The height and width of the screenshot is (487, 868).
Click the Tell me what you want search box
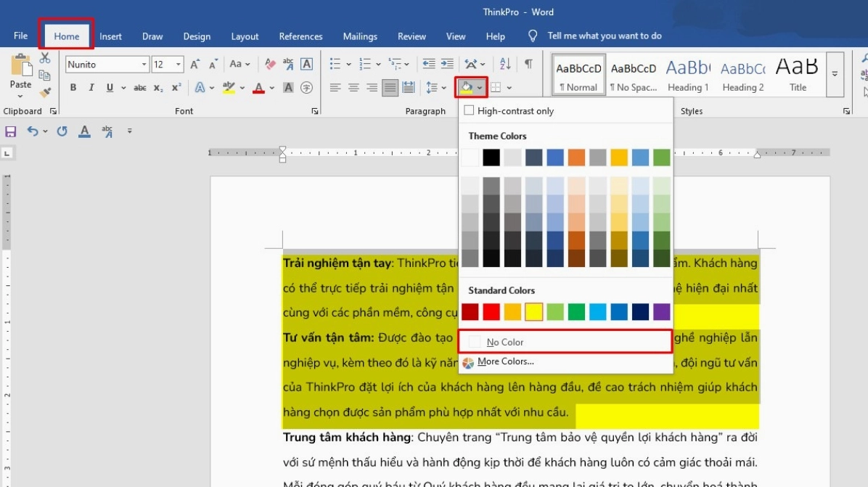point(605,36)
